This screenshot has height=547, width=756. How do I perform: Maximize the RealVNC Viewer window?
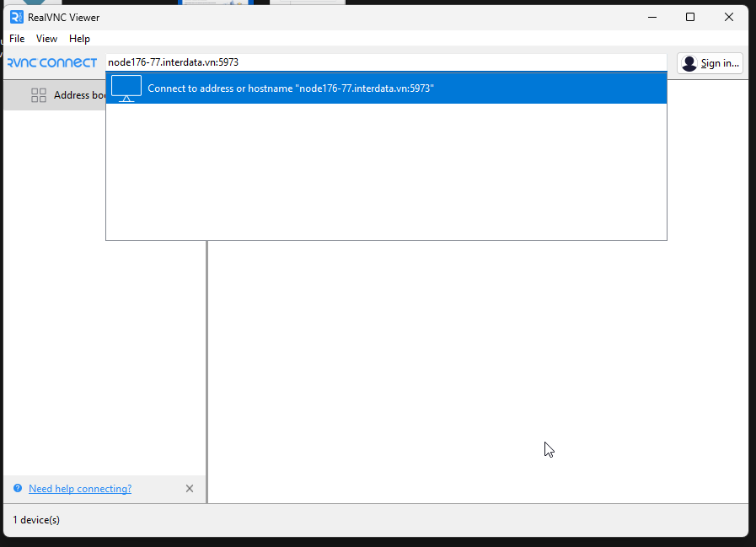click(690, 18)
